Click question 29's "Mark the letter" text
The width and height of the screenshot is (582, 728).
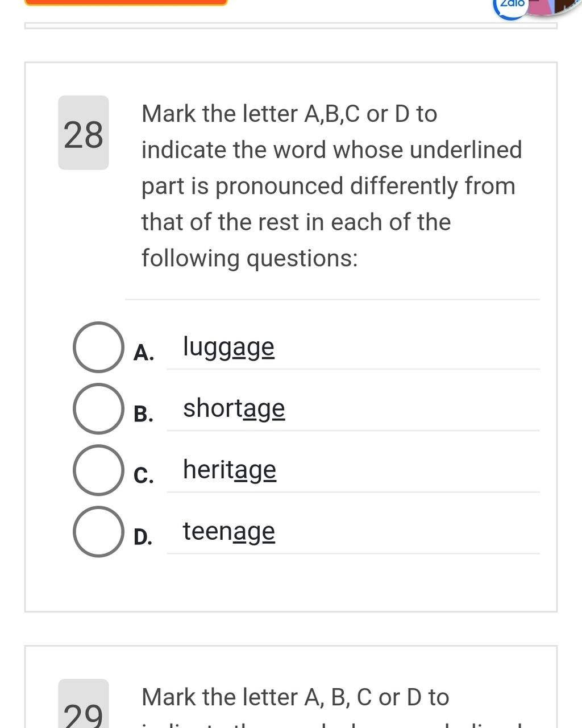221,697
